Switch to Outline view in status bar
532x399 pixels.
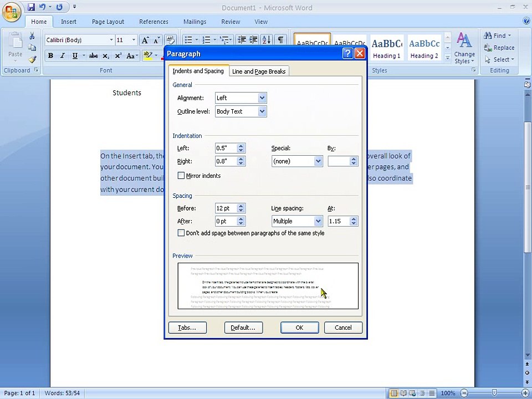pos(422,393)
